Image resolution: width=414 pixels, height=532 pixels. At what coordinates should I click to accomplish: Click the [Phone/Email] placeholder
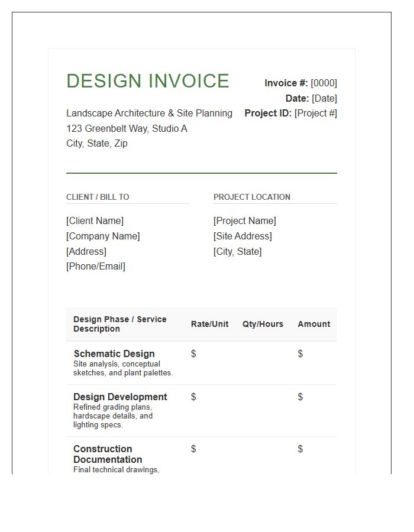tap(96, 267)
